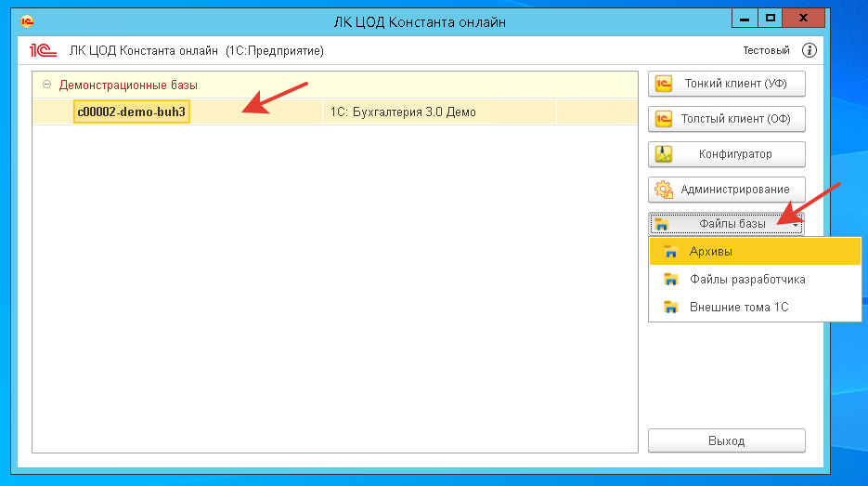Screen dimensions: 868x486
Task: Click the 1С: Бухгалтерия 3.0 Демо cell
Action: pyautogui.click(x=403, y=112)
